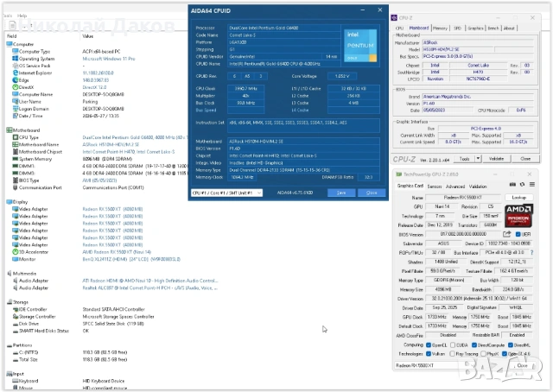Open the Sensors tab in GPU-Z

[x=435, y=187]
